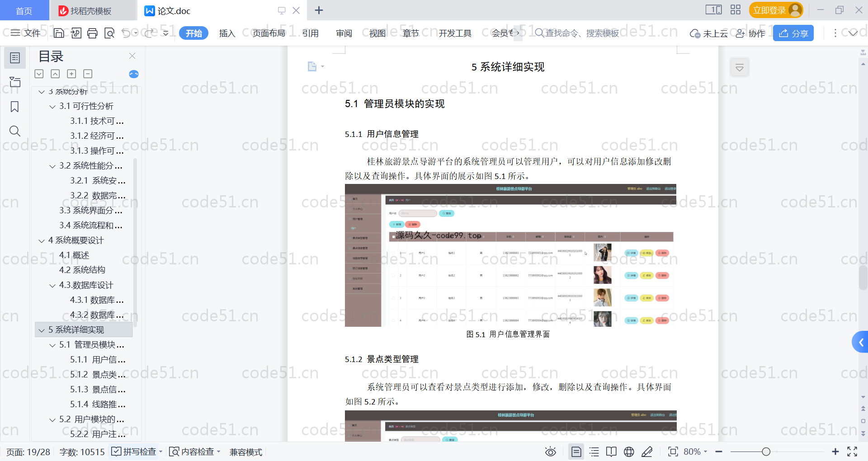The width and height of the screenshot is (868, 461).
Task: Click the Print icon in the quick toolbar
Action: point(92,33)
